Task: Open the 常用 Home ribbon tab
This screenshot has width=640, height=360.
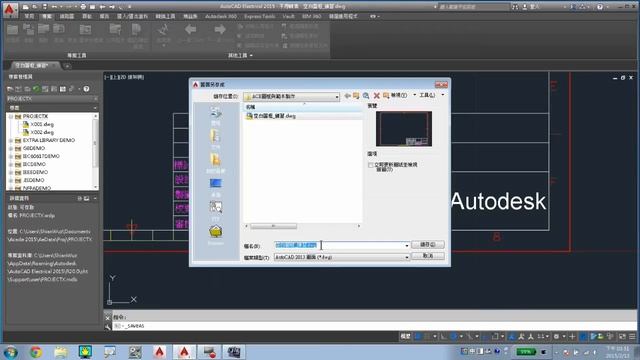Action: [x=29, y=16]
